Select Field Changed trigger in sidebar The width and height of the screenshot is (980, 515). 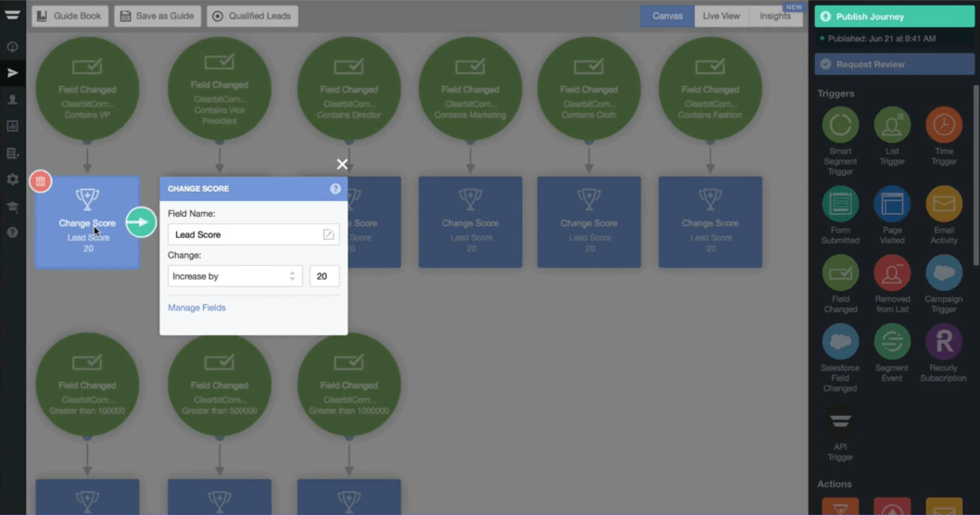pos(840,272)
